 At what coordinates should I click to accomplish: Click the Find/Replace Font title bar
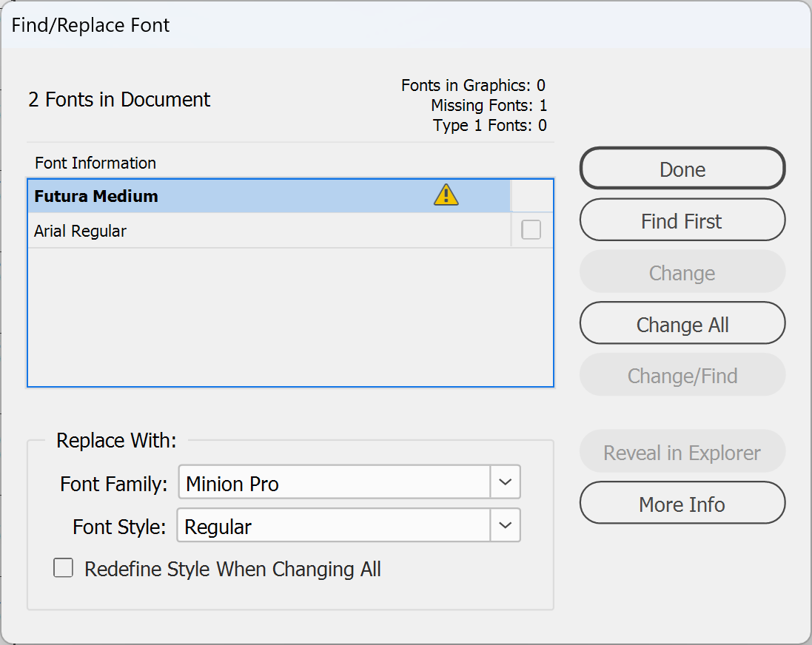406,25
